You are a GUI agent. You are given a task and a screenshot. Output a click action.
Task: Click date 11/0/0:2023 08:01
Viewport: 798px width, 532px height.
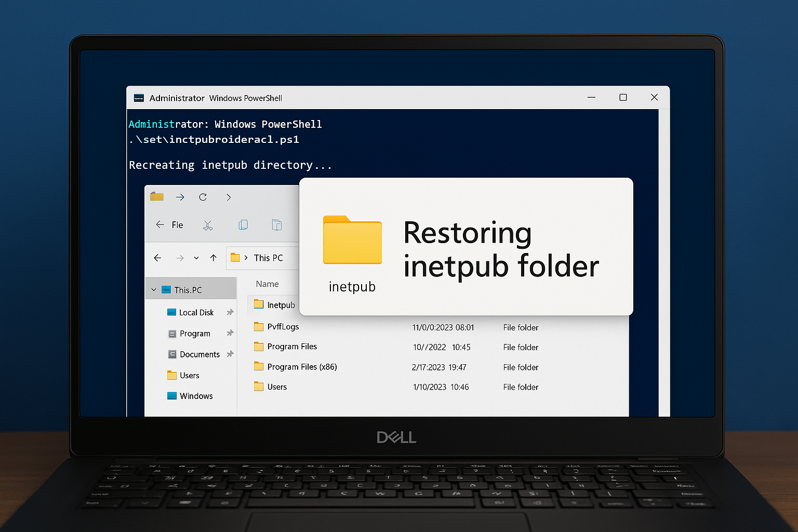click(x=443, y=328)
